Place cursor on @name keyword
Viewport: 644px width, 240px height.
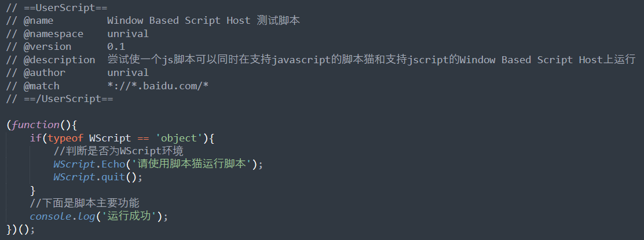[x=39, y=20]
